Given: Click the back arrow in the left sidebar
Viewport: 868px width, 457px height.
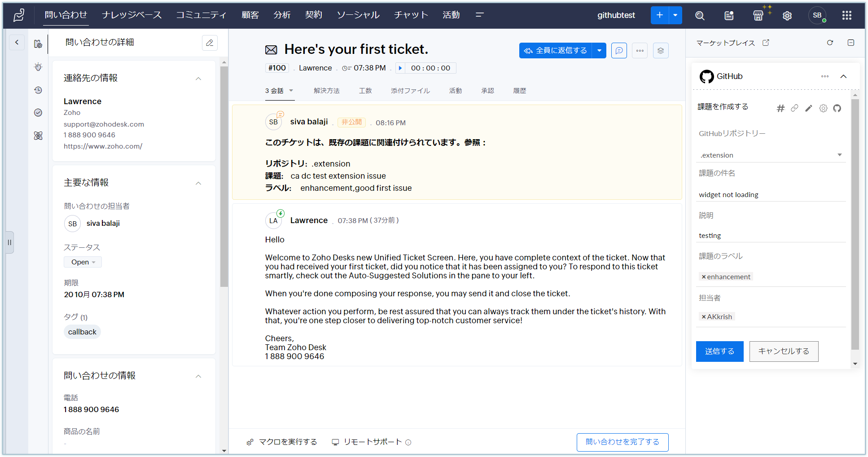Looking at the screenshot, I should [x=17, y=42].
